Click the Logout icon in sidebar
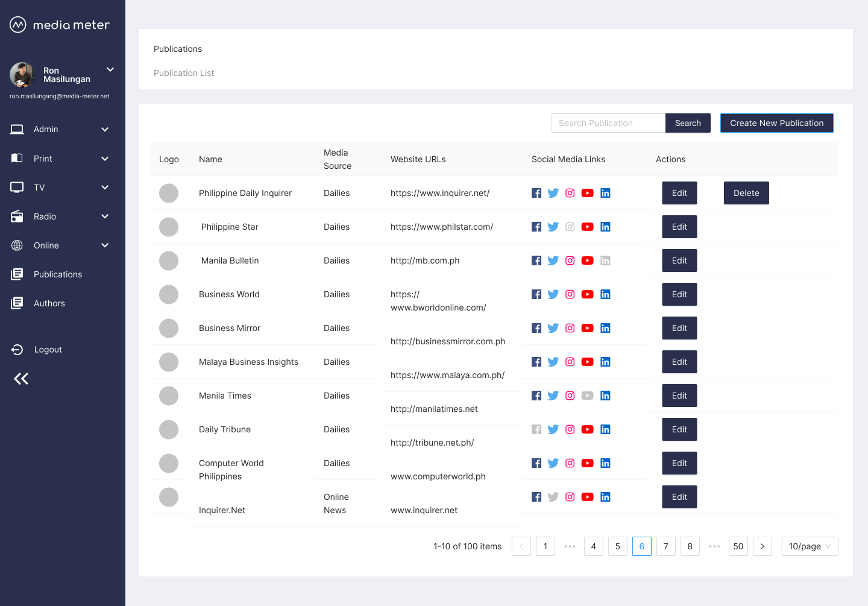This screenshot has height=606, width=868. coord(17,350)
